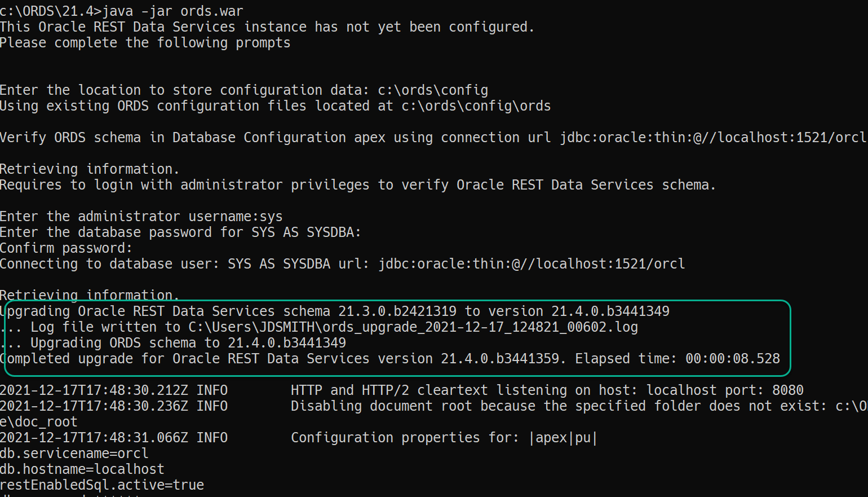The width and height of the screenshot is (868, 497).
Task: Click the timestamp 2021-12-17T17:48:31.066Z
Action: (94, 438)
